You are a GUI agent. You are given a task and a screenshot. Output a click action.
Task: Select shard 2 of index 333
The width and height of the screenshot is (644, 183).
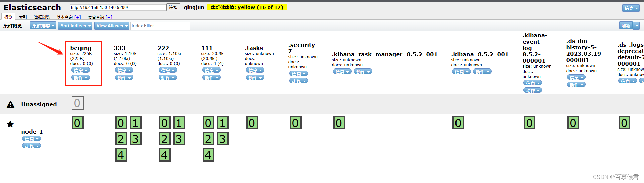click(121, 139)
